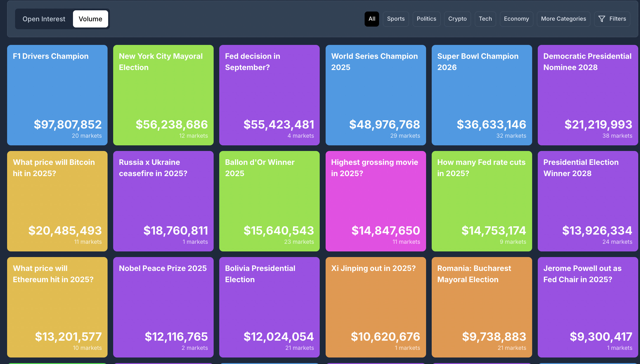Open the Bitcoin price 2025 tile
The height and width of the screenshot is (364, 640).
click(x=57, y=201)
